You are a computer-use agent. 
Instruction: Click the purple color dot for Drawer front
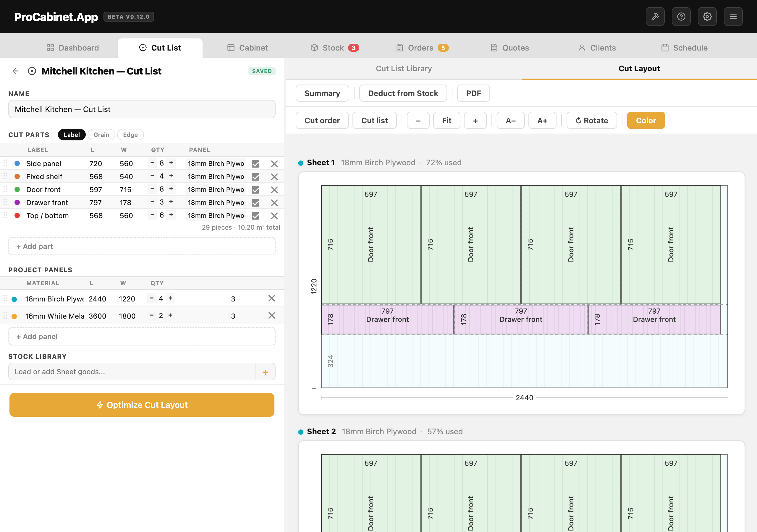click(17, 202)
